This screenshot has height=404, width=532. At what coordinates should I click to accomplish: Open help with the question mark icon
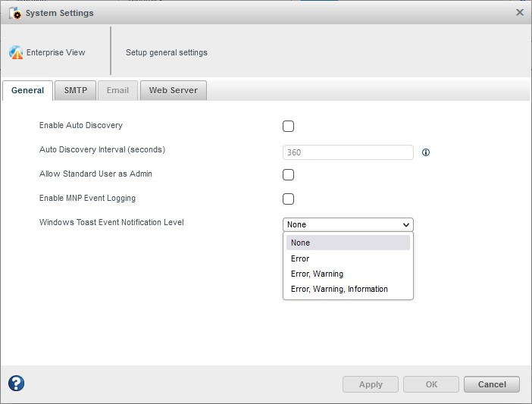pyautogui.click(x=16, y=384)
